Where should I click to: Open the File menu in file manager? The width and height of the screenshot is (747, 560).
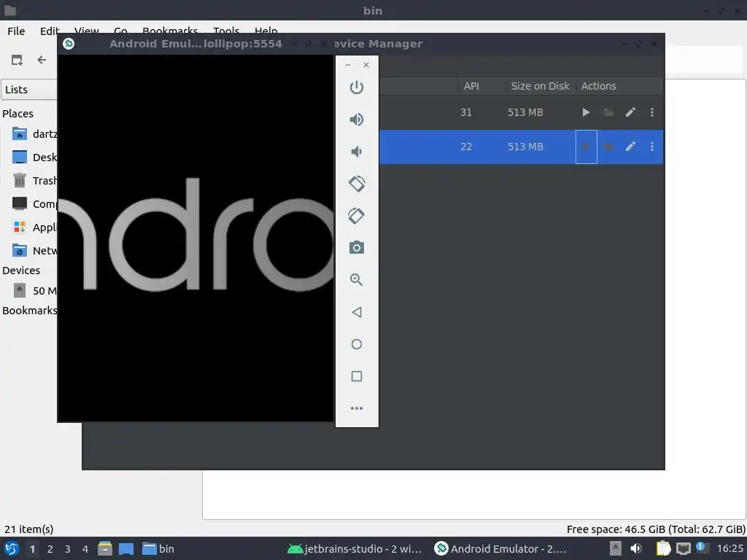point(16,31)
